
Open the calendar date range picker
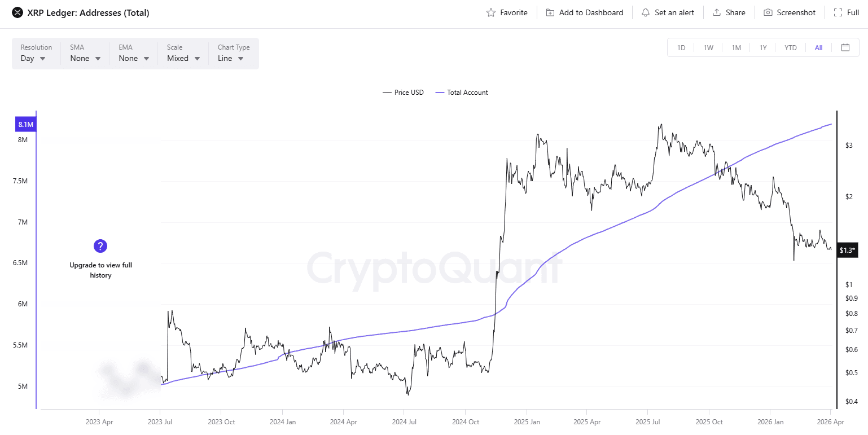coord(845,47)
